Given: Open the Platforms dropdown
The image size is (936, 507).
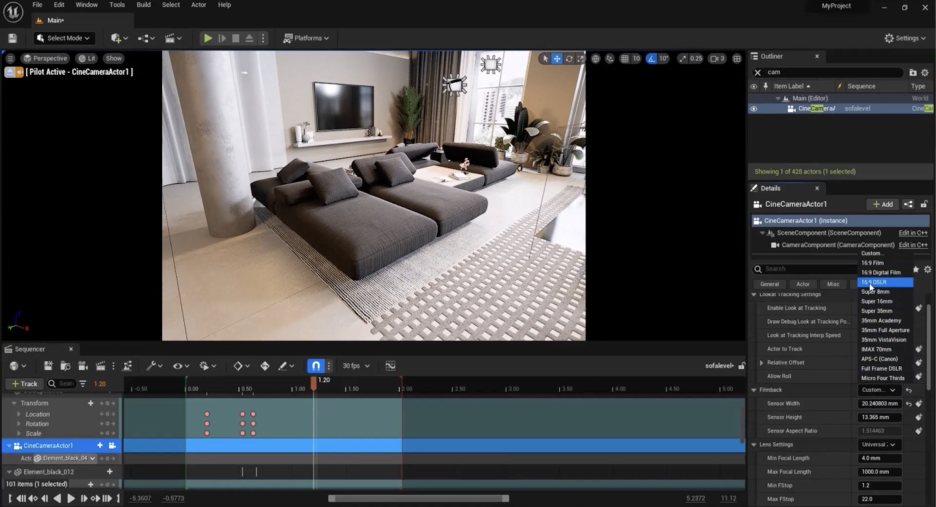Looking at the screenshot, I should click(x=306, y=38).
